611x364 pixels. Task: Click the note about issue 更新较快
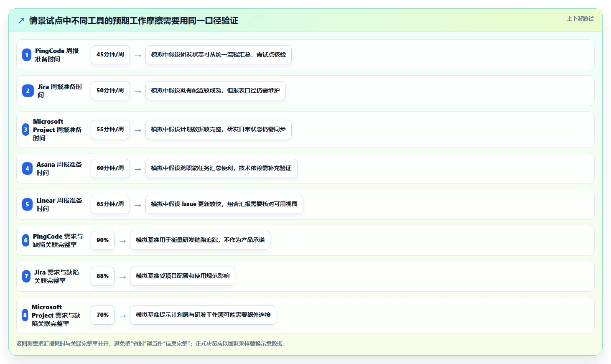click(x=224, y=204)
